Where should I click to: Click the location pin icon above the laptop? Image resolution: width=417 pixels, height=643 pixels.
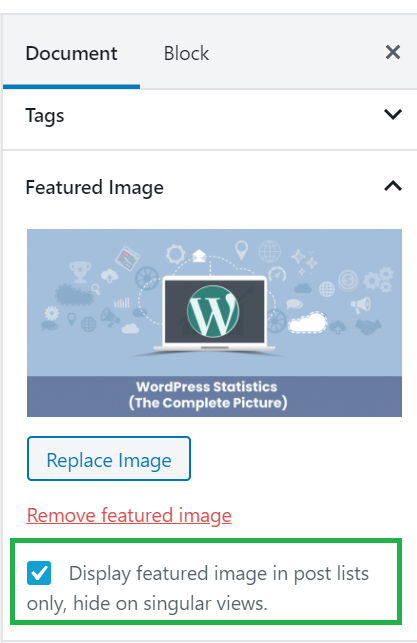click(x=242, y=250)
